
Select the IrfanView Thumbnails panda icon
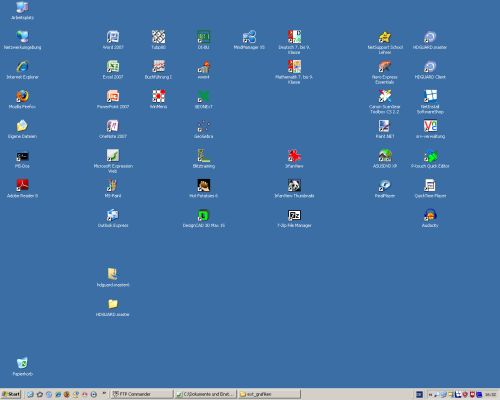294,185
